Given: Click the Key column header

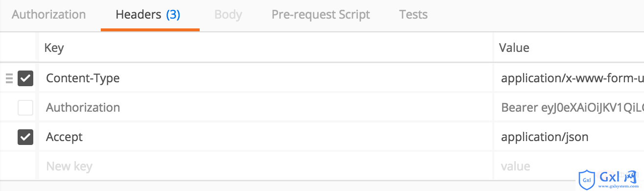Looking at the screenshot, I should (x=54, y=48).
